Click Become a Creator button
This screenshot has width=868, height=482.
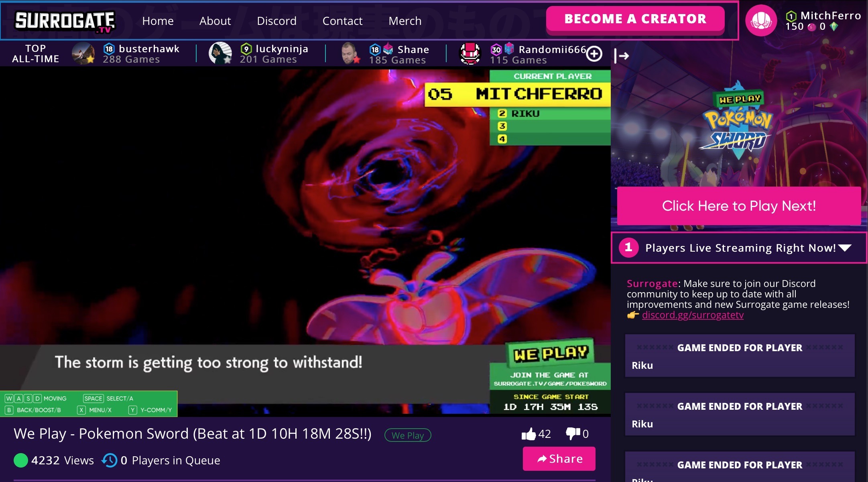point(635,19)
